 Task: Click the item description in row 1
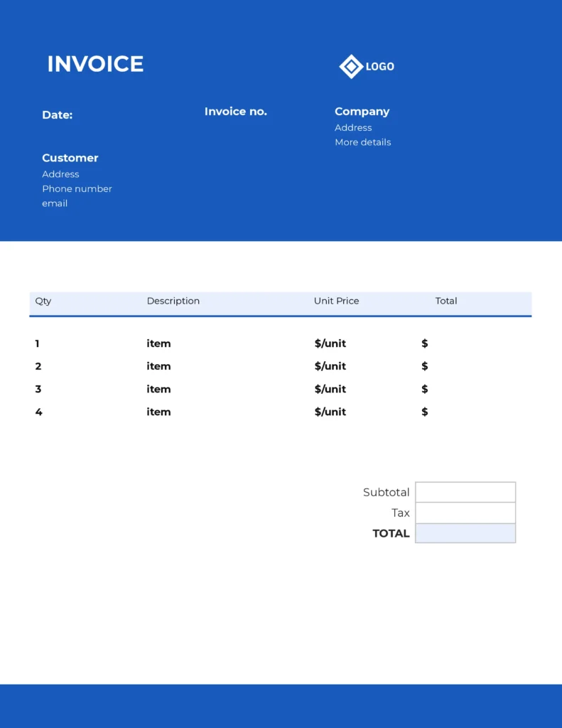tap(158, 344)
